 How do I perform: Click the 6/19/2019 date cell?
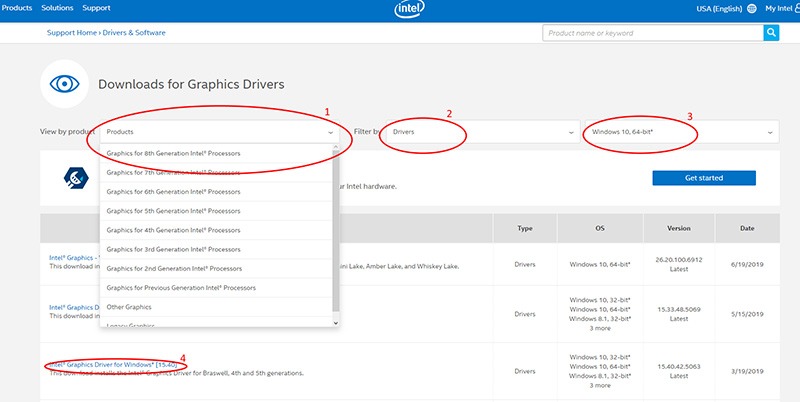tap(747, 264)
